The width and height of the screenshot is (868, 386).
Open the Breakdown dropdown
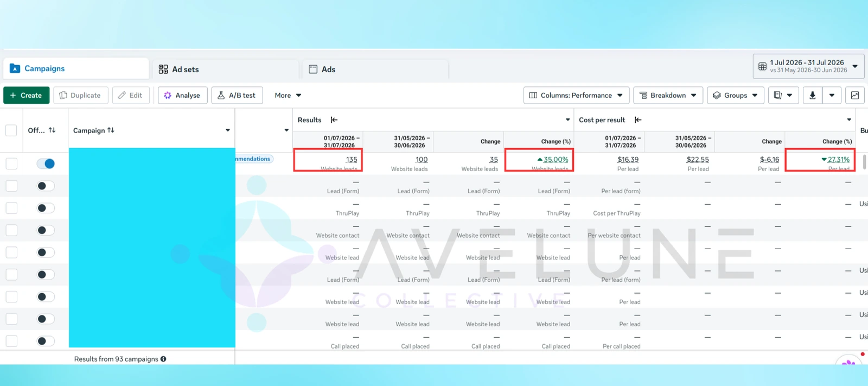point(668,95)
